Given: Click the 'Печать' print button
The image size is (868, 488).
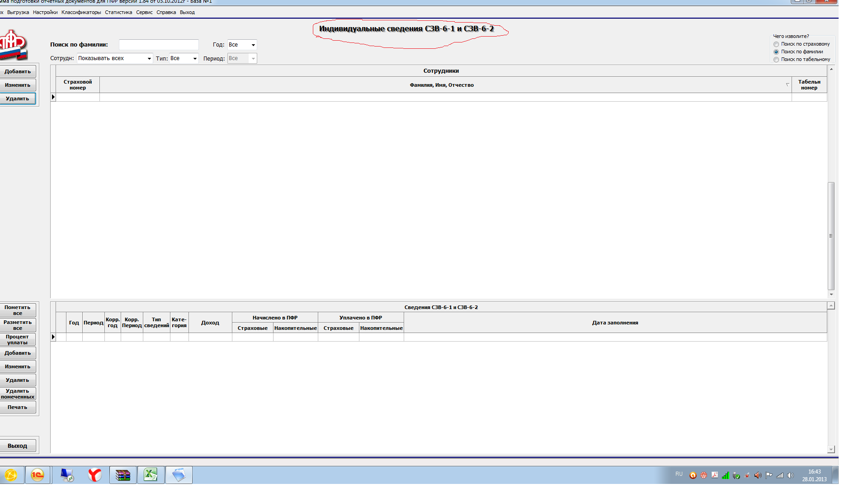Looking at the screenshot, I should click(18, 407).
